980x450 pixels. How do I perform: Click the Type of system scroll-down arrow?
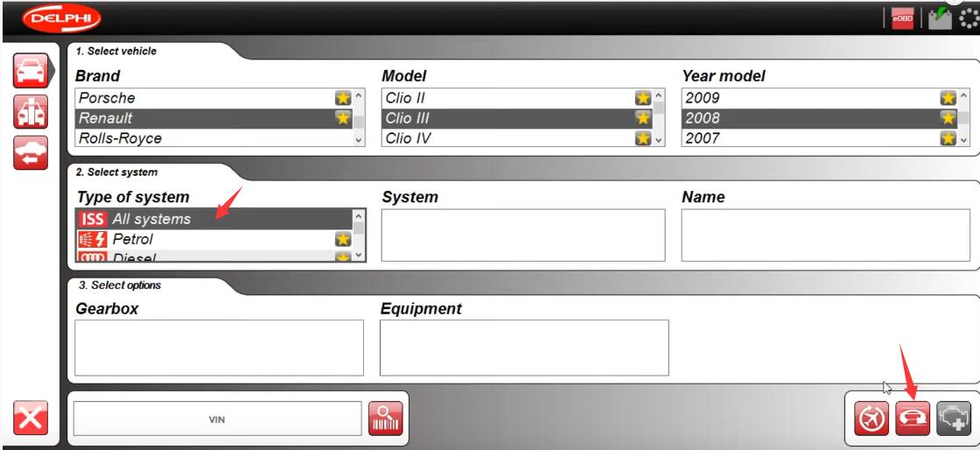pyautogui.click(x=359, y=255)
